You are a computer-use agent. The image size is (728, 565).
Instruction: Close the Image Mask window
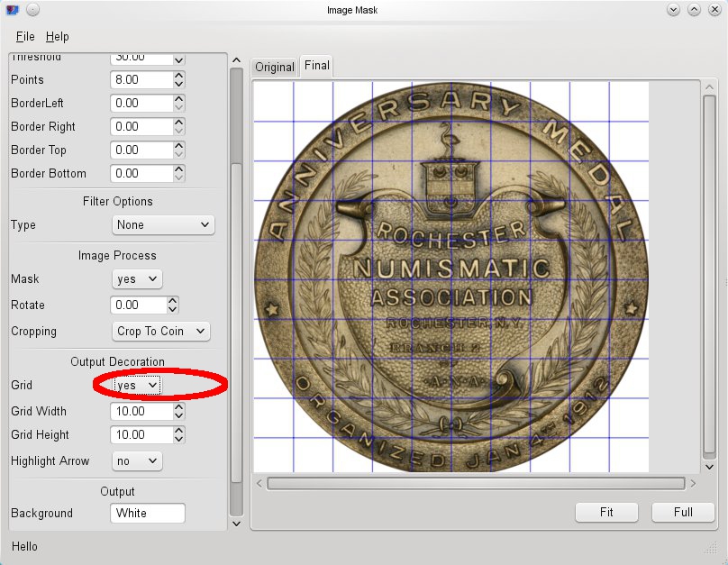click(714, 9)
